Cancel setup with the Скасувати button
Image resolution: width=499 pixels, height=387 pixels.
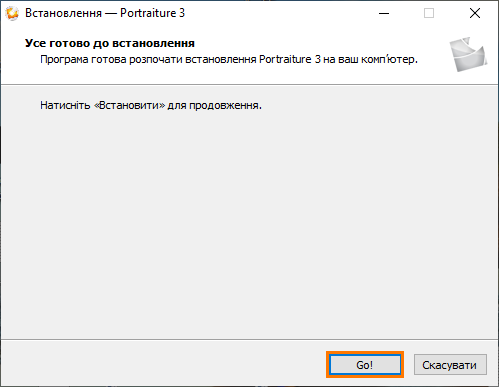[x=450, y=365]
